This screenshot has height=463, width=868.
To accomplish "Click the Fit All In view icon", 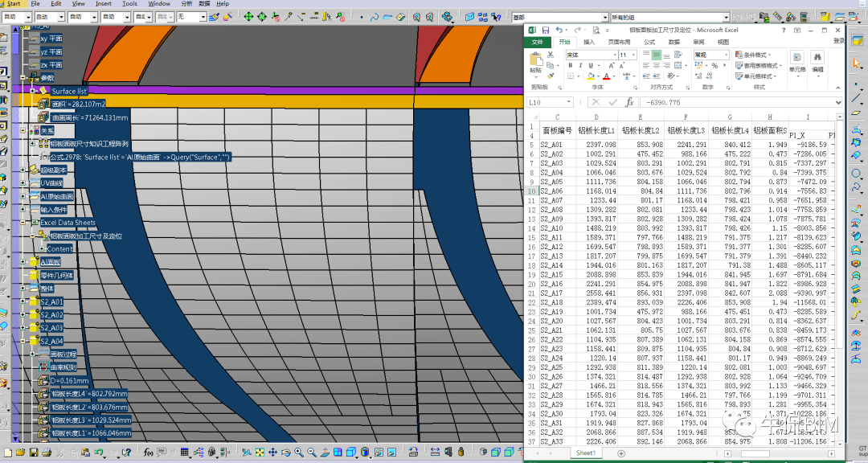I will coord(260,453).
